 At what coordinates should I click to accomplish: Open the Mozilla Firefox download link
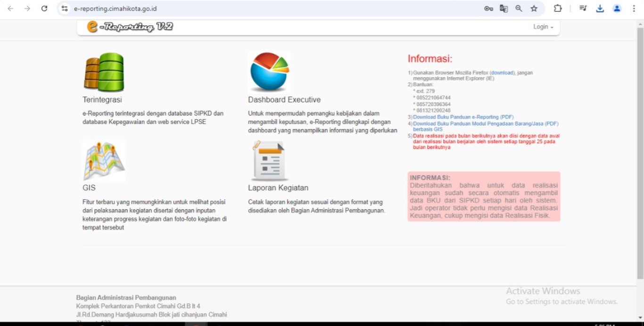click(x=502, y=73)
